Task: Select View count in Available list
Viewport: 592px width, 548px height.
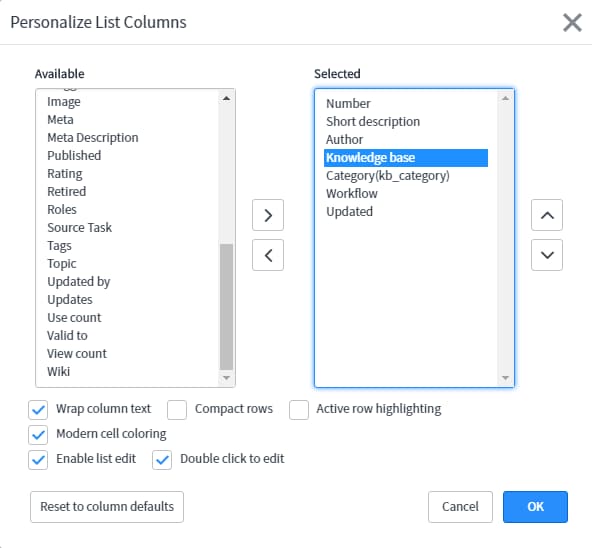Action: [x=77, y=353]
